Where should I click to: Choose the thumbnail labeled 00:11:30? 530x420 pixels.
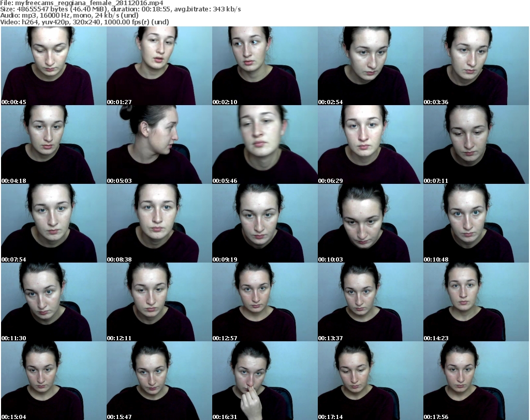pyautogui.click(x=54, y=302)
